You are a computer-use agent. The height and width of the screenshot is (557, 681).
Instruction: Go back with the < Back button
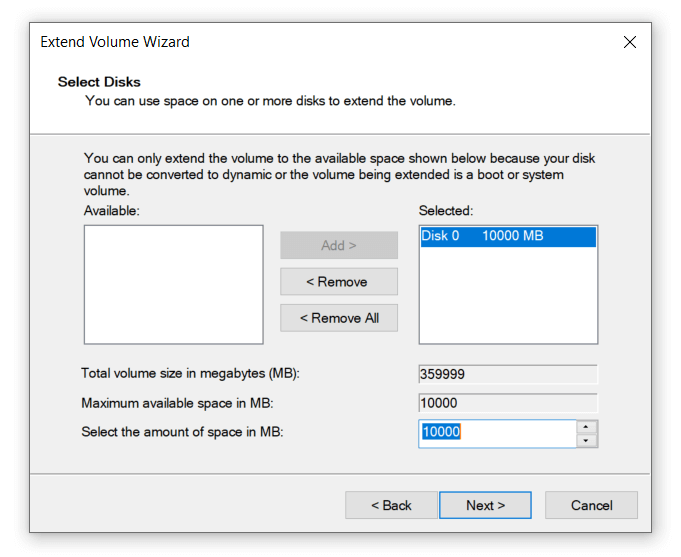(x=391, y=505)
